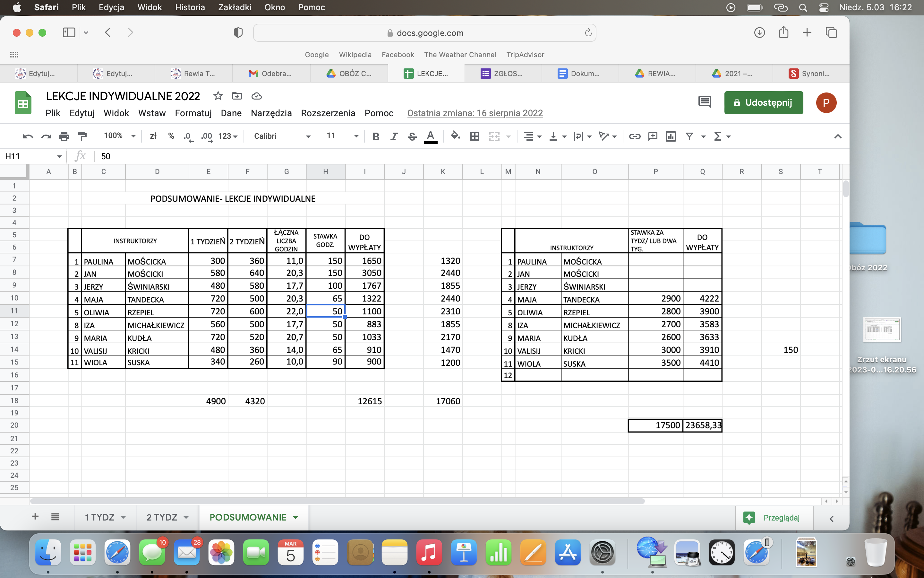This screenshot has width=924, height=578.
Task: Open the 123 number format dropdown
Action: pos(227,136)
